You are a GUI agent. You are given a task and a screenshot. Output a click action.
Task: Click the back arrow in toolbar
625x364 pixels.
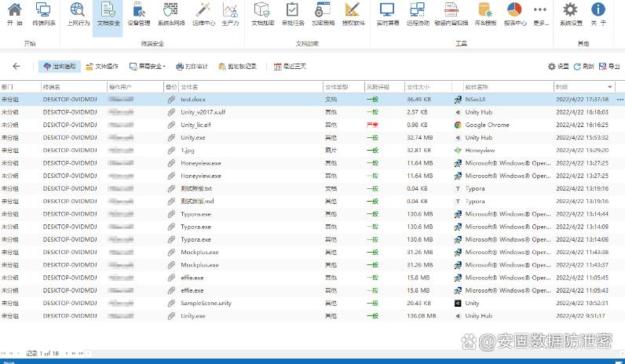(x=16, y=67)
